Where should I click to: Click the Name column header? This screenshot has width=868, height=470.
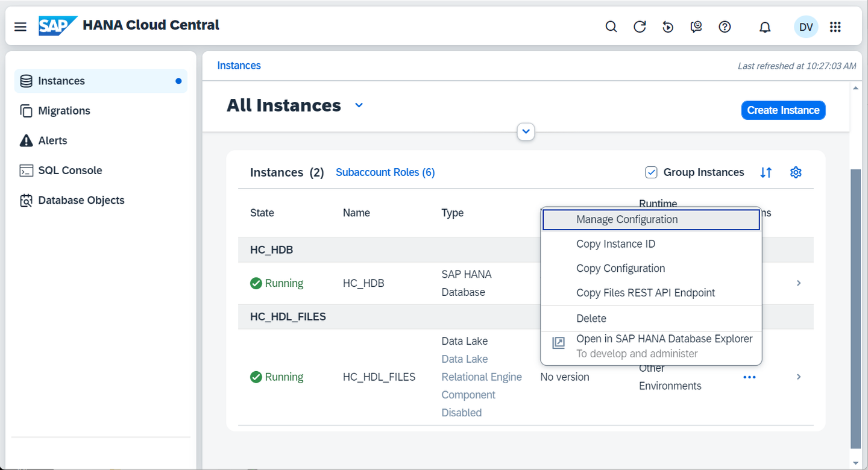(x=356, y=213)
